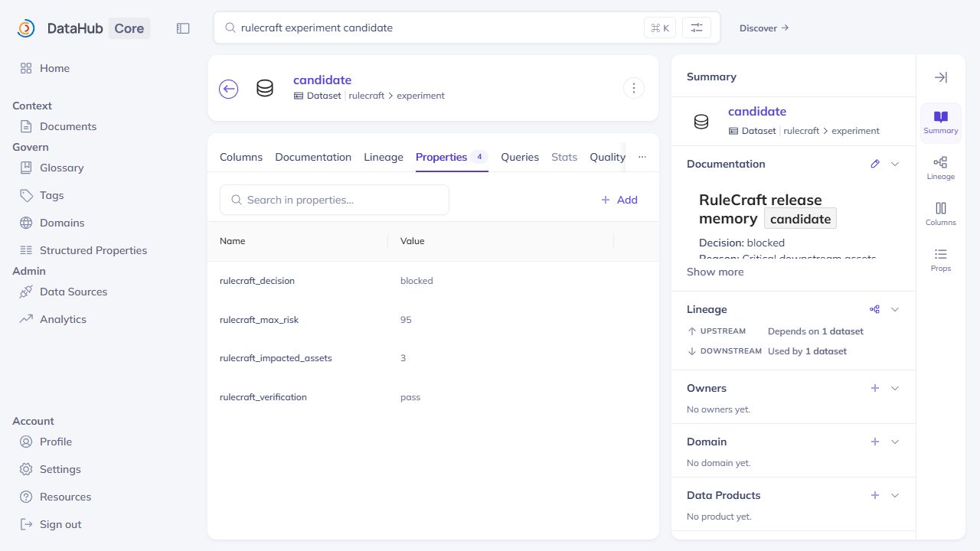This screenshot has width=980, height=551.
Task: Collapse the Documentation section chevron
Action: tap(895, 164)
